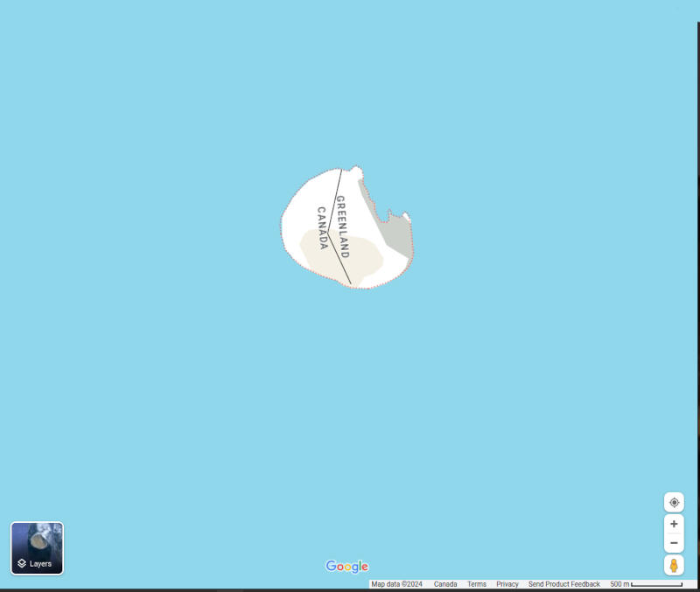Open the Layers map type thumbnail
700x592 pixels.
tap(37, 547)
